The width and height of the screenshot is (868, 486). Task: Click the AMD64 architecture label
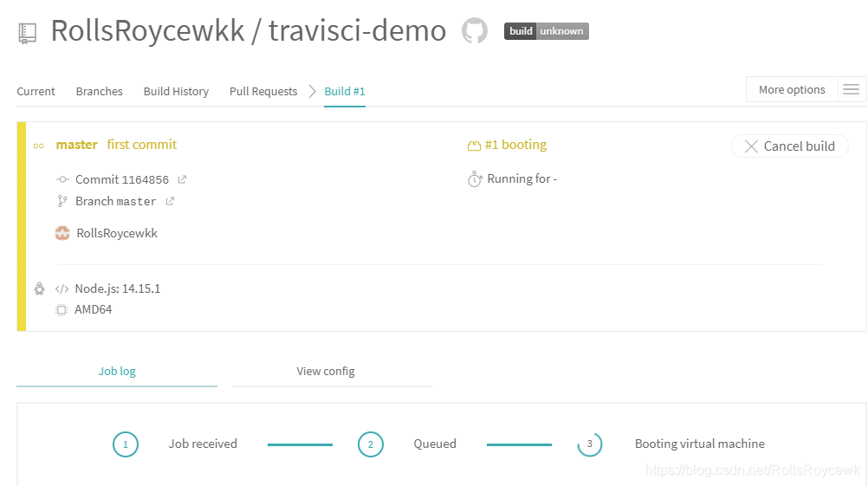point(93,309)
